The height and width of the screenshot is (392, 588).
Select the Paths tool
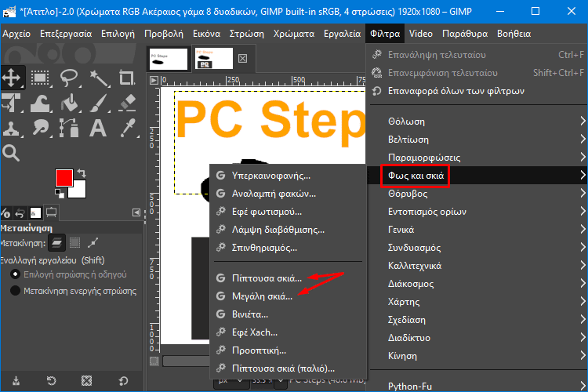pyautogui.click(x=69, y=128)
